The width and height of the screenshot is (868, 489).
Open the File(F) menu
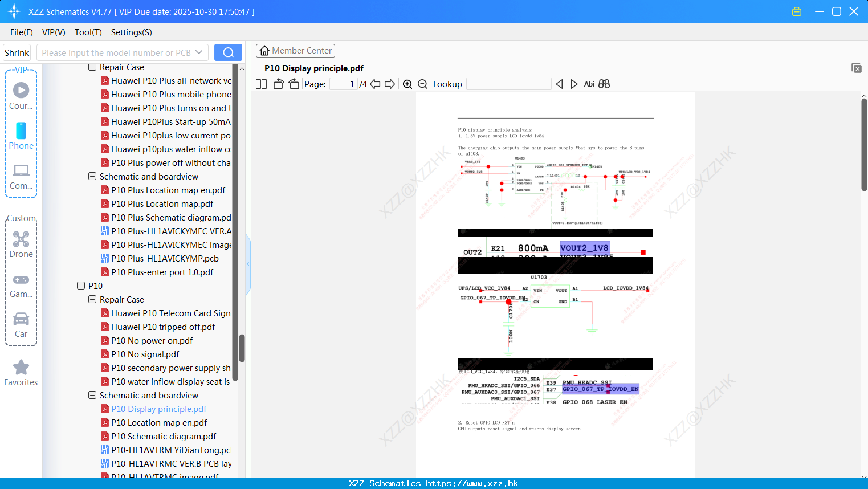click(22, 32)
